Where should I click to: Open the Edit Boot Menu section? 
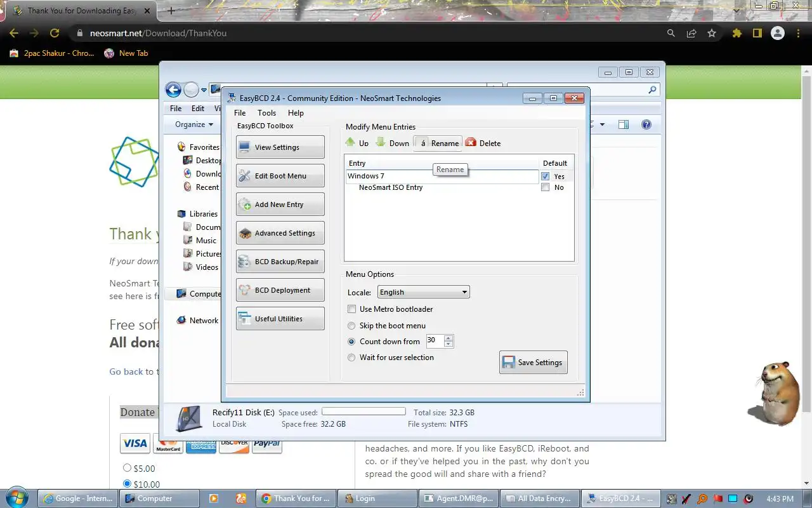click(x=280, y=176)
